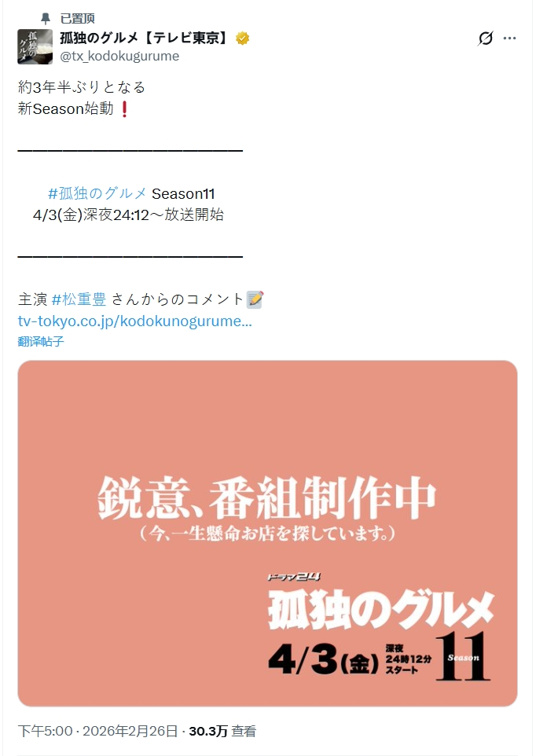
Task: Click the @tx_kodokugurume handle
Action: [119, 56]
